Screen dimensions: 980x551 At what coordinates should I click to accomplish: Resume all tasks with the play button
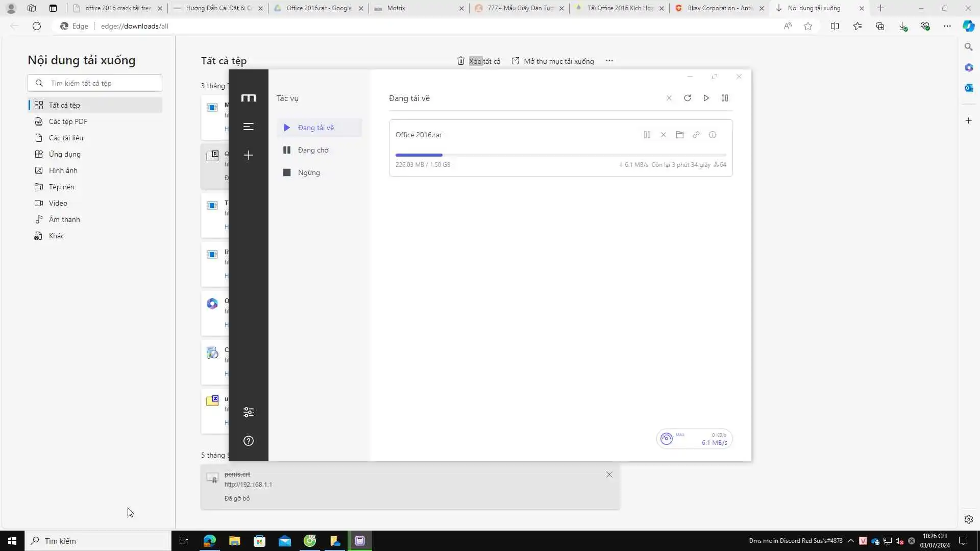click(x=706, y=98)
